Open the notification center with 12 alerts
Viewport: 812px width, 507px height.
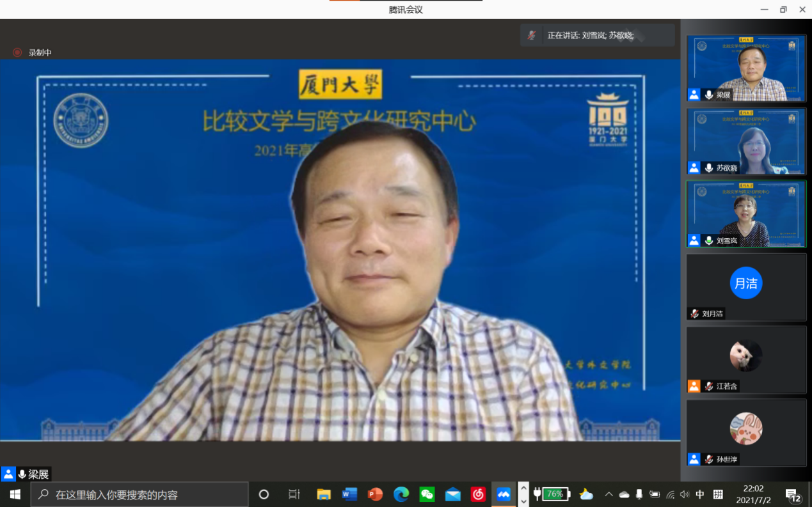pos(793,495)
